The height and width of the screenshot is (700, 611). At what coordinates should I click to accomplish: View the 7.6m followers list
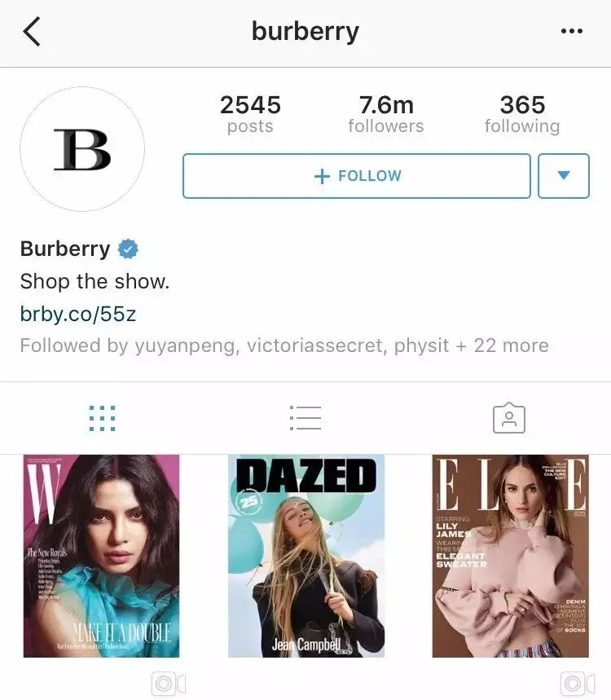pyautogui.click(x=386, y=114)
